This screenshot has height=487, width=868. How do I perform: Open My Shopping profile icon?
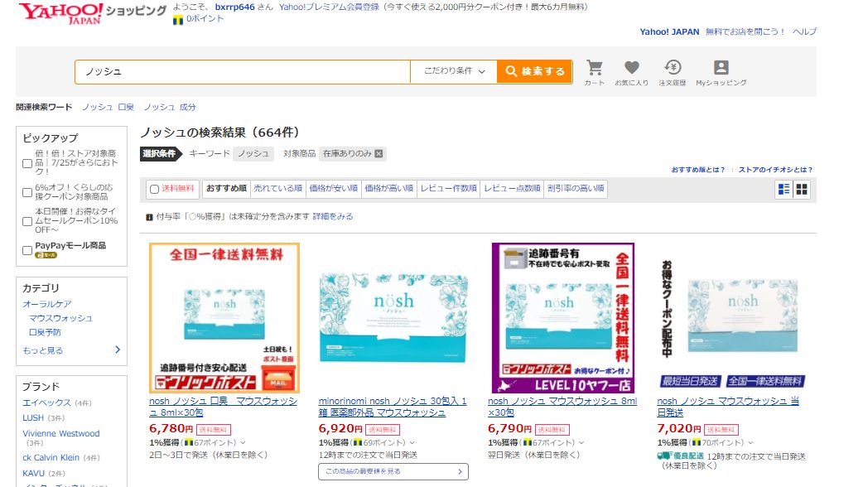[721, 68]
